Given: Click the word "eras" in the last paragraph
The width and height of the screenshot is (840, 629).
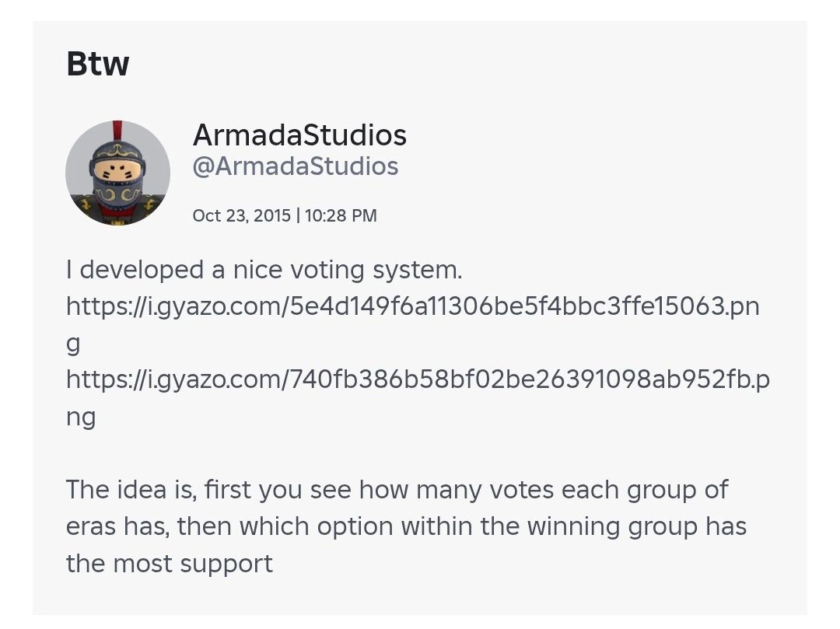Looking at the screenshot, I should 91,526.
